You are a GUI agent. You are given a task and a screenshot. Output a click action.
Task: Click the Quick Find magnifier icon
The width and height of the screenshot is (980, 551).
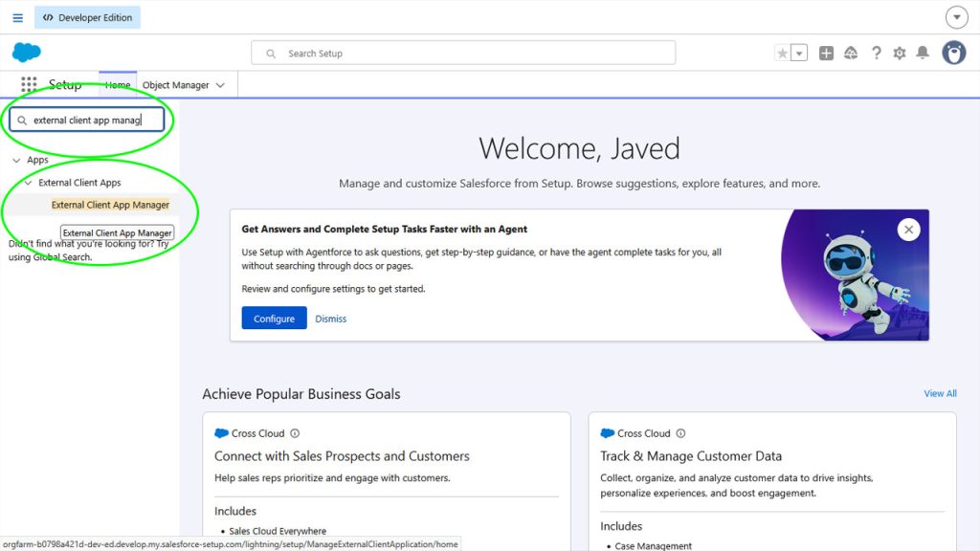pos(22,120)
